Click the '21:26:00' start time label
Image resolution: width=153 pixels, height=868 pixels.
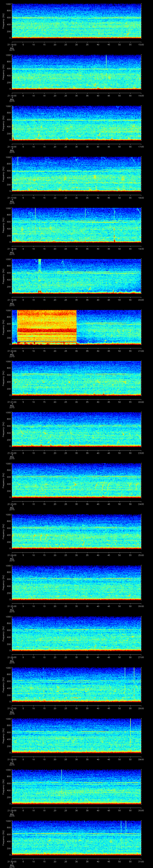point(12,657)
